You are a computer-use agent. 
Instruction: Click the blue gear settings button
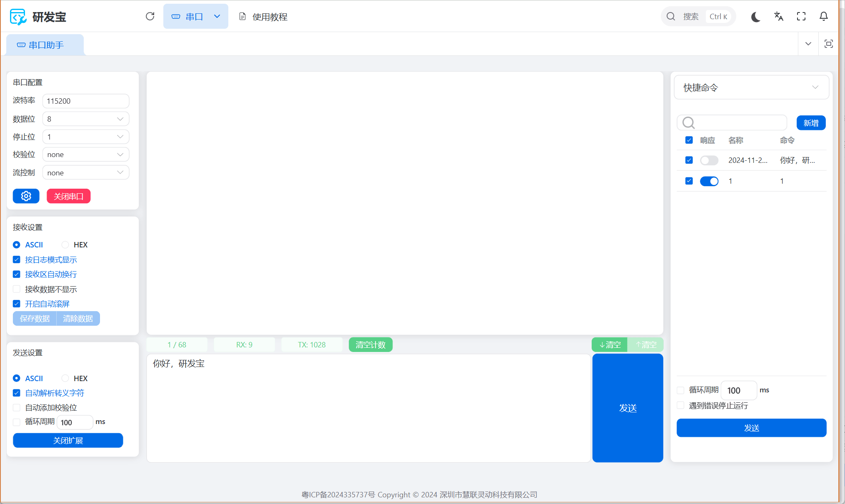tap(26, 196)
